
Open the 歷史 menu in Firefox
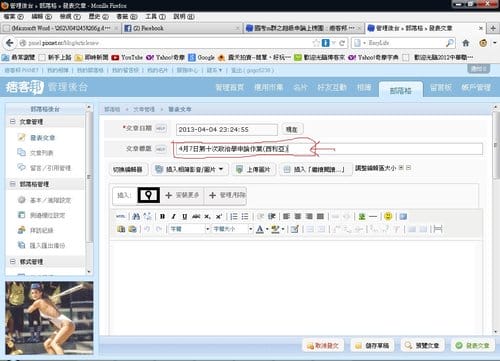[99, 16]
